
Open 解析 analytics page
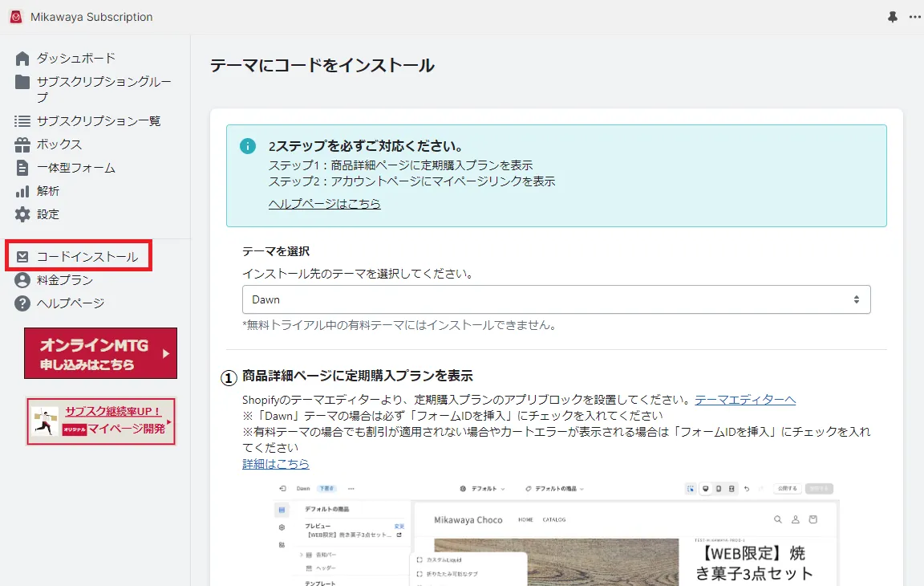coord(48,191)
